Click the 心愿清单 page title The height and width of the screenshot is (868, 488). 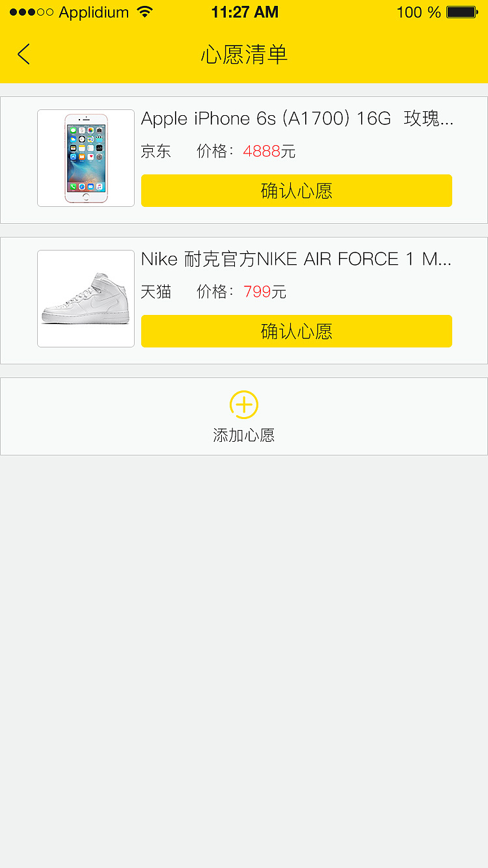[x=244, y=55]
